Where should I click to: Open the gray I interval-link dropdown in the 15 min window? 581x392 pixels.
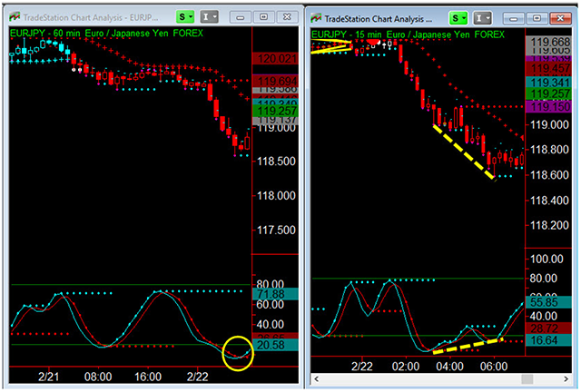pyautogui.click(x=482, y=18)
